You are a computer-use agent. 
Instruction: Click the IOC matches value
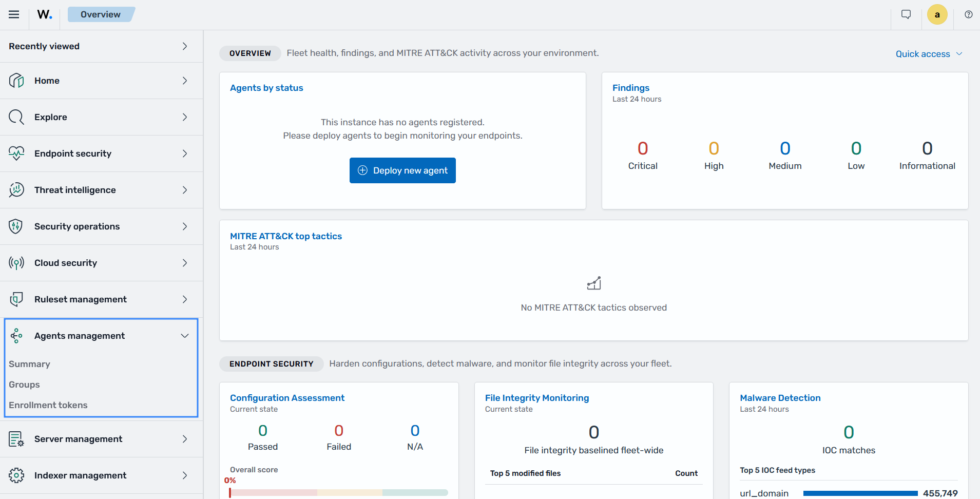[x=849, y=432]
